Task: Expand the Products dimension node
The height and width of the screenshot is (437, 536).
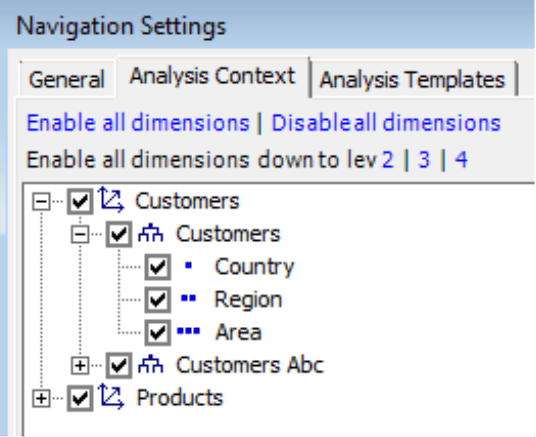Action: [x=41, y=398]
